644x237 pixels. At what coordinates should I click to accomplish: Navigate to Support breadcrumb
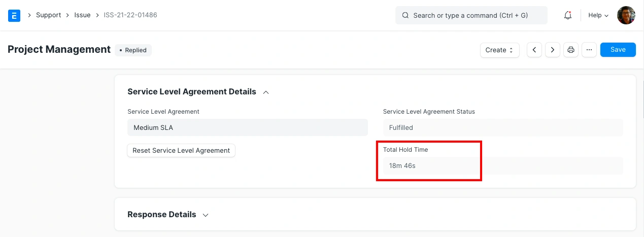pos(48,15)
